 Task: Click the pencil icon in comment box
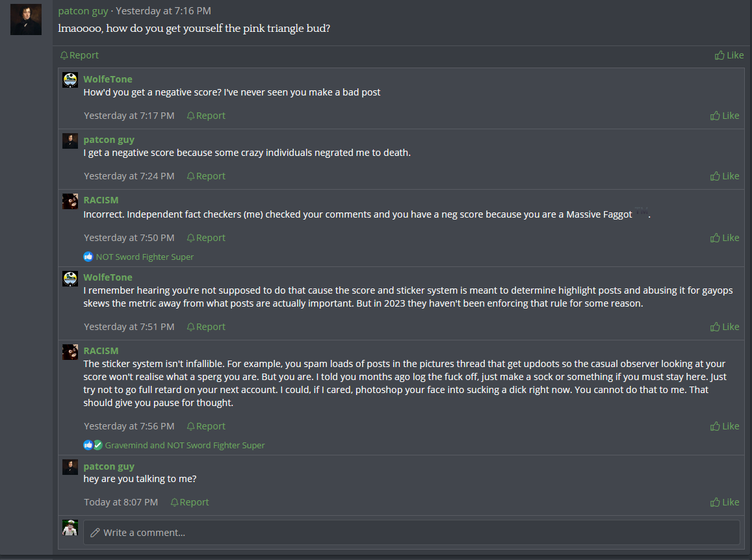95,533
